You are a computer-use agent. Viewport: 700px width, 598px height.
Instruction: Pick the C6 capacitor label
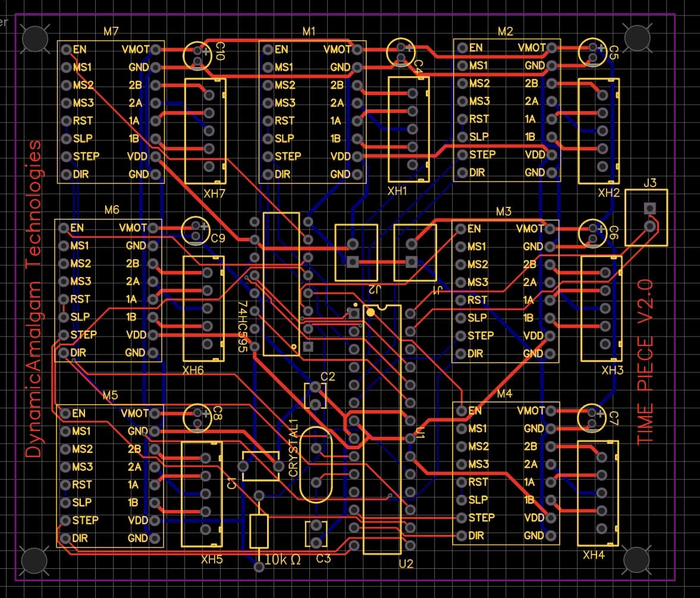pyautogui.click(x=613, y=233)
